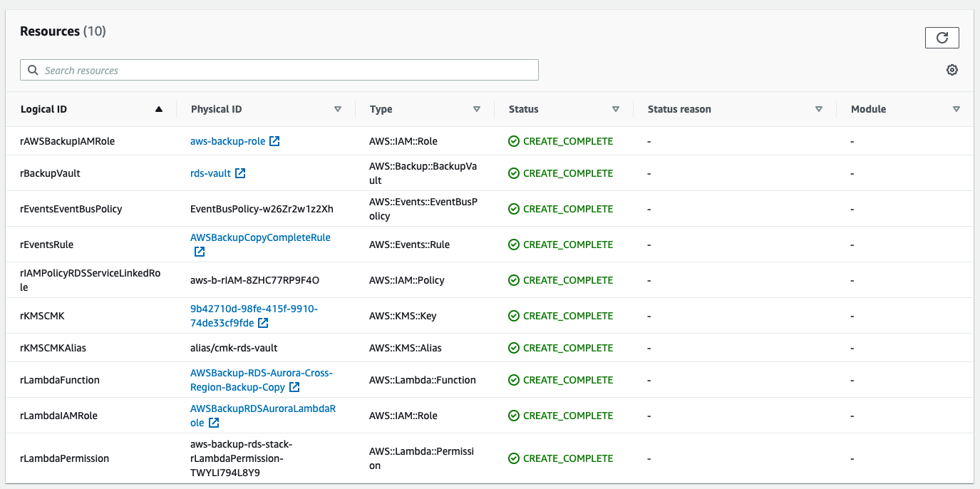Image resolution: width=980 pixels, height=489 pixels.
Task: Click the AWS::Lambda::Function type cell
Action: click(423, 380)
